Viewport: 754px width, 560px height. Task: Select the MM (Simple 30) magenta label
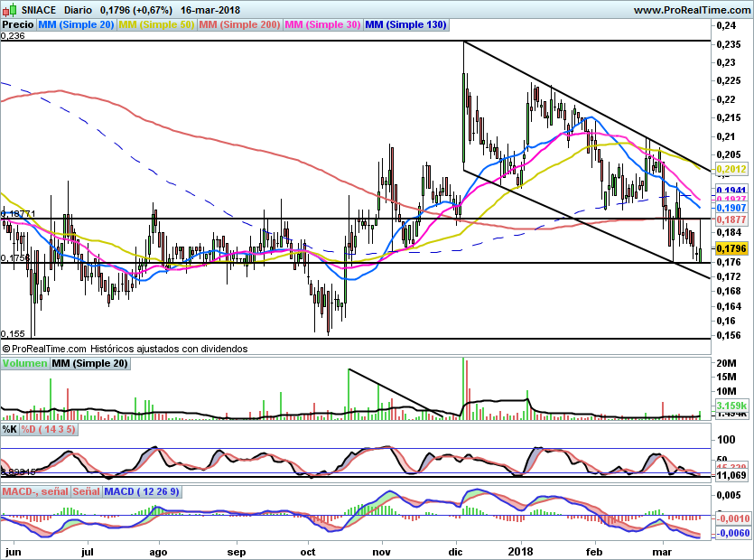(322, 24)
